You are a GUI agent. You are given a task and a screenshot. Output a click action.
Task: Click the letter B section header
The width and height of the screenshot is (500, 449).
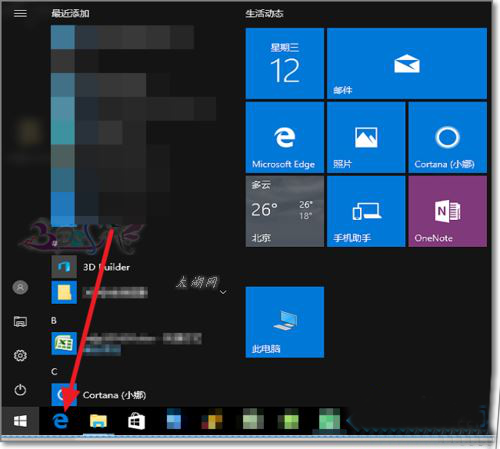pyautogui.click(x=54, y=320)
